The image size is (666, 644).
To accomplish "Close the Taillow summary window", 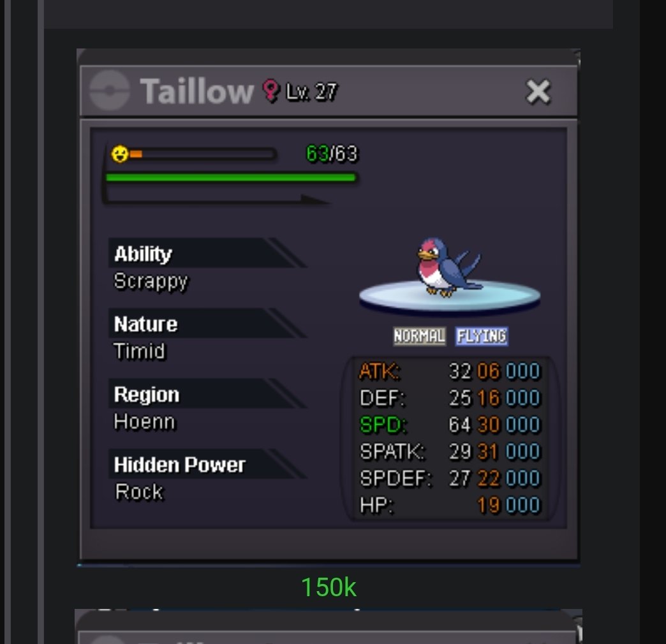I will pos(538,91).
